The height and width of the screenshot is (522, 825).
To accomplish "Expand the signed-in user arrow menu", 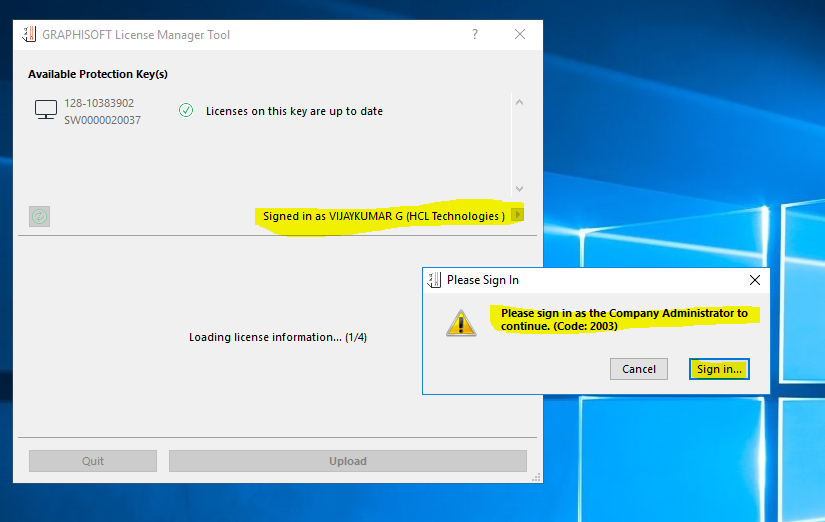I will [517, 215].
